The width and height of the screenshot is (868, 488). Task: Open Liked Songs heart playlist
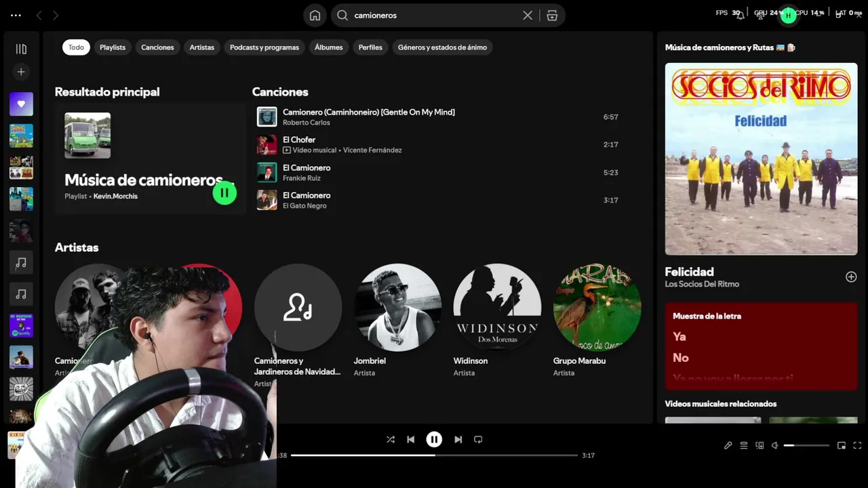21,104
